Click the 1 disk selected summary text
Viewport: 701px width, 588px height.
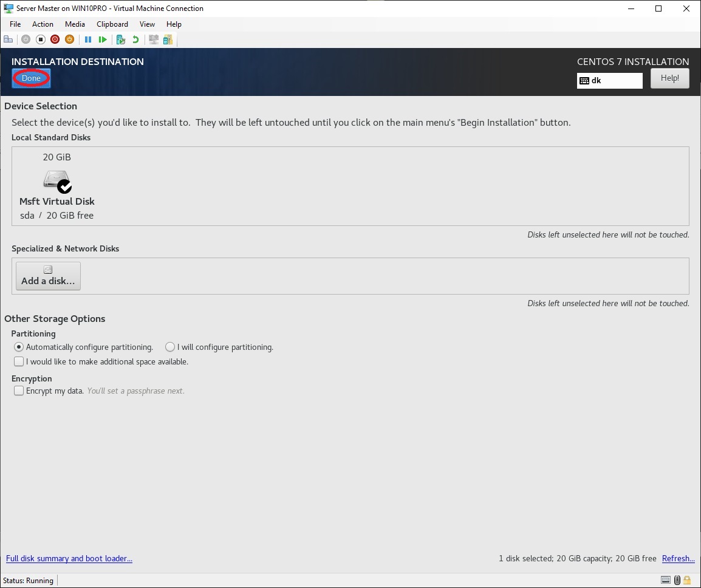pos(578,558)
